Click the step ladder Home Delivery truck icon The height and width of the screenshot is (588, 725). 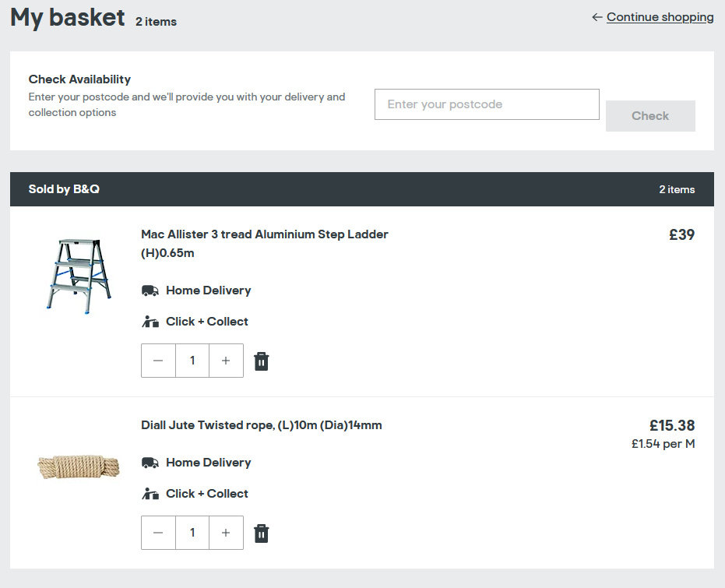point(150,290)
